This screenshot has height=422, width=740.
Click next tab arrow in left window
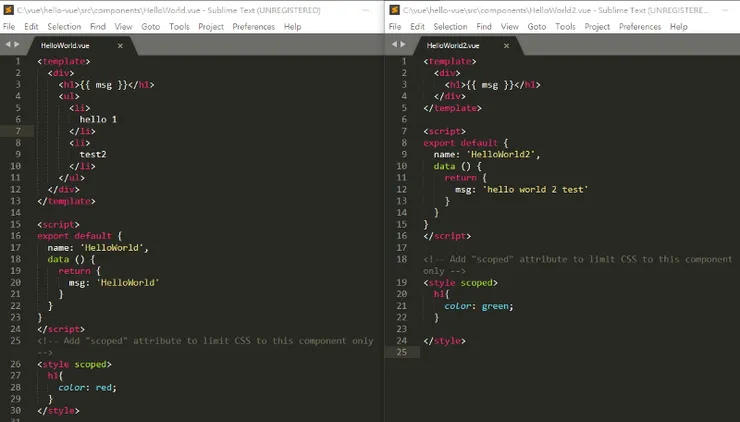[x=17, y=45]
